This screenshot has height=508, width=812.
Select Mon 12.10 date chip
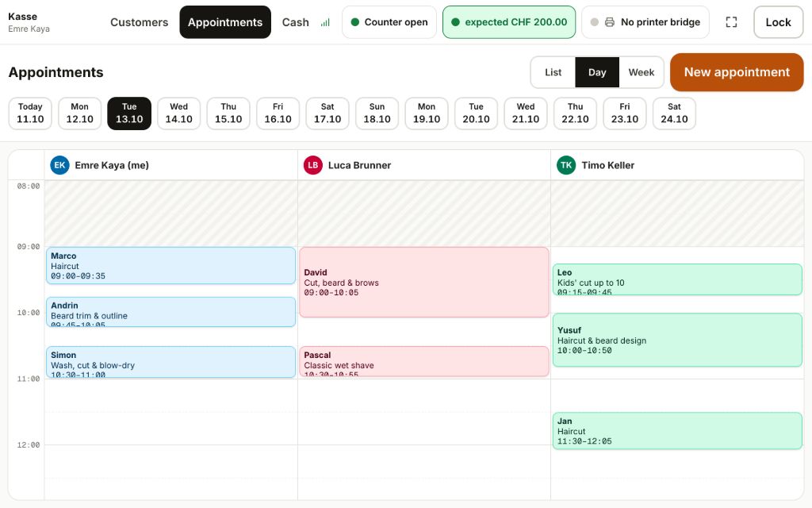pyautogui.click(x=80, y=114)
